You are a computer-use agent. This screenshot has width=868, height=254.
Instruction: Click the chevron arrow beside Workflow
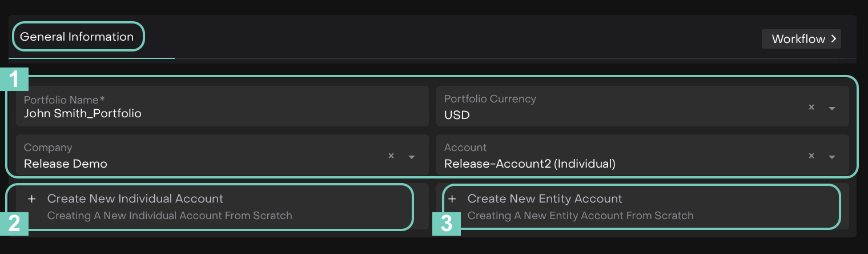[x=834, y=39]
